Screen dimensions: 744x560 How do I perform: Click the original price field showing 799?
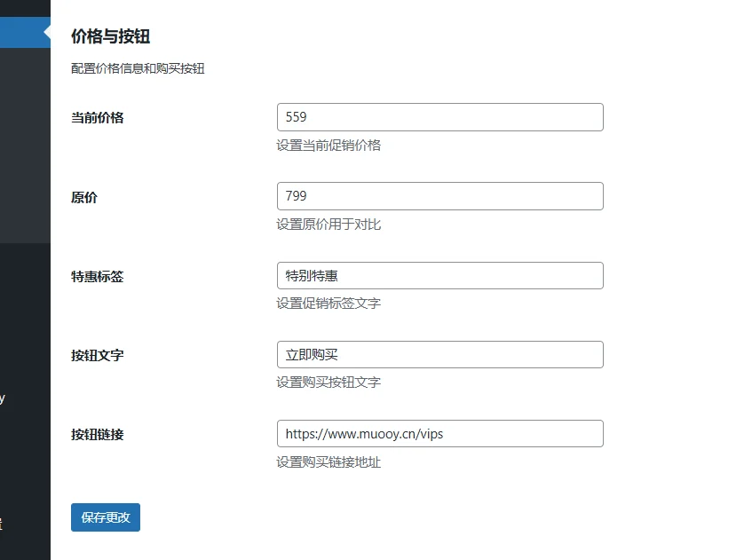439,196
